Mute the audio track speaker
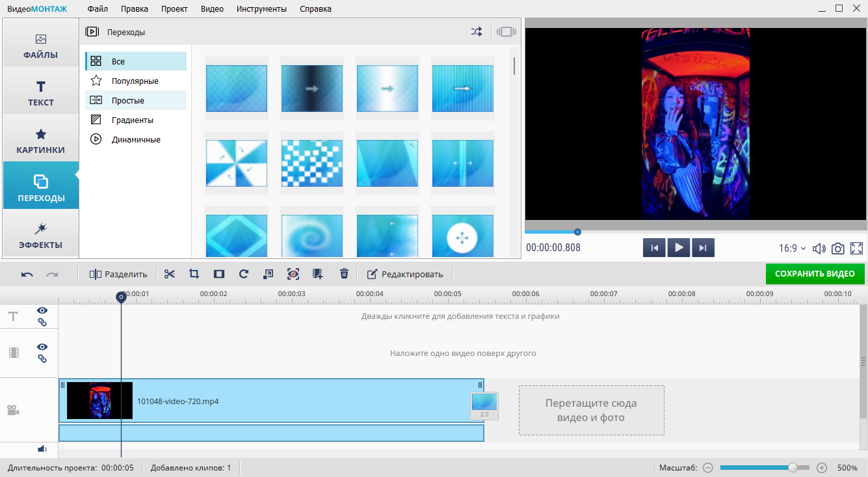Image resolution: width=868 pixels, height=477 pixels. (42, 448)
